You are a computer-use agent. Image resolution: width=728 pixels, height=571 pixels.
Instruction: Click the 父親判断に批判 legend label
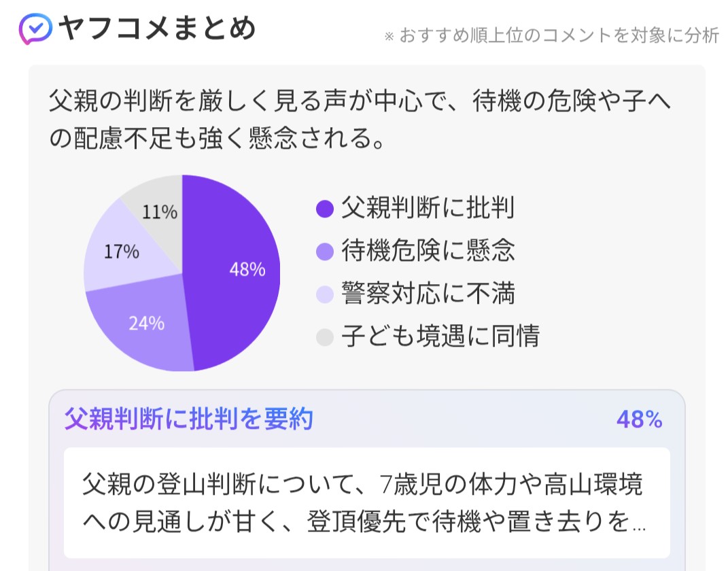pyautogui.click(x=428, y=207)
